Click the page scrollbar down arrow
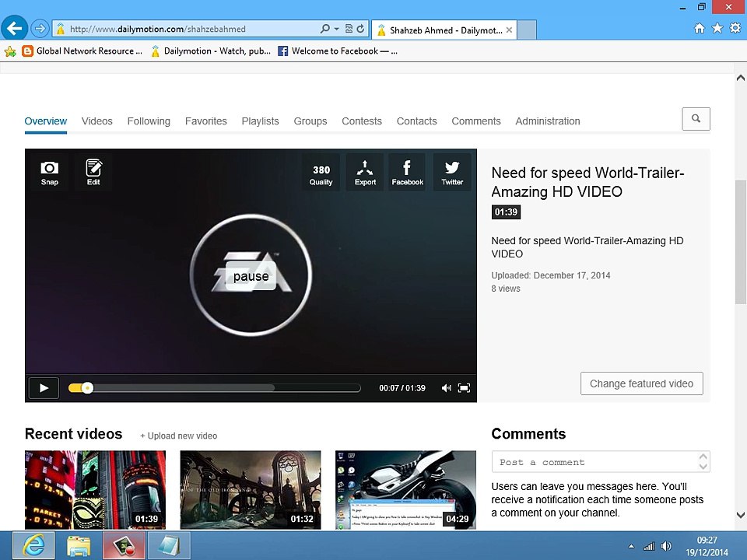 (740, 515)
